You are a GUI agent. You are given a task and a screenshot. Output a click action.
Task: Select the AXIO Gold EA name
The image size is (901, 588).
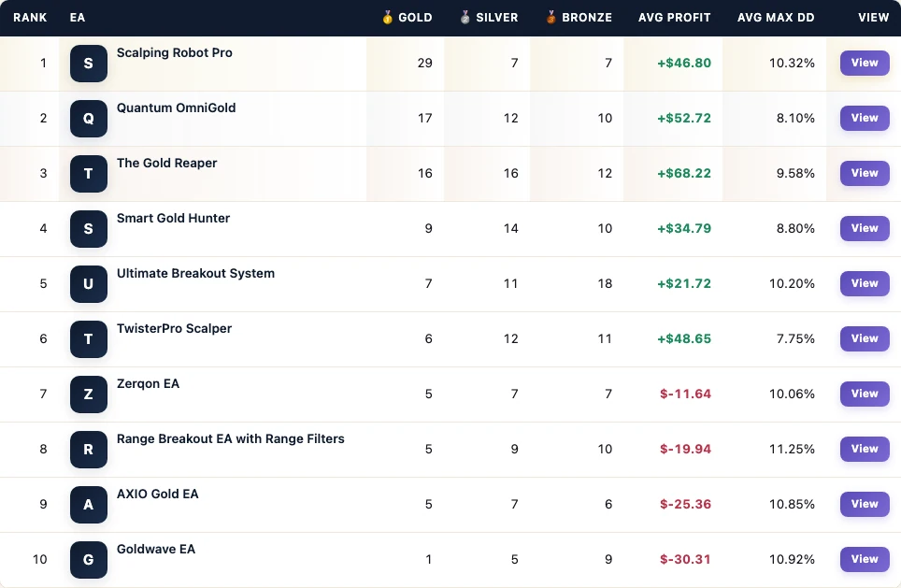tap(157, 495)
